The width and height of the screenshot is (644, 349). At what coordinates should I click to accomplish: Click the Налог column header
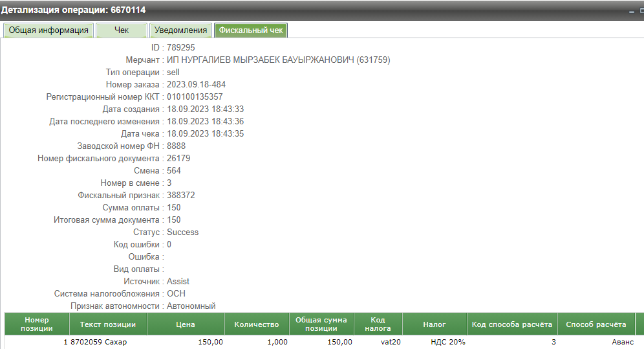435,324
